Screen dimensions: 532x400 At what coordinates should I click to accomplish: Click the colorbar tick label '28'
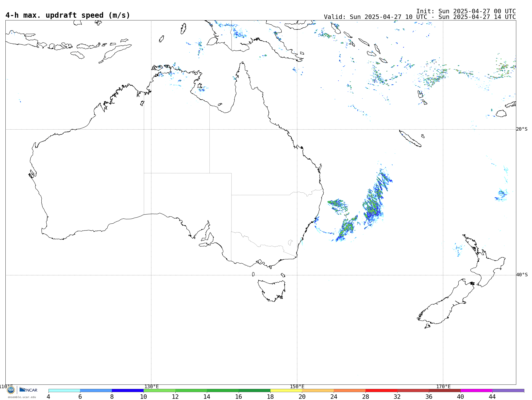pyautogui.click(x=366, y=397)
